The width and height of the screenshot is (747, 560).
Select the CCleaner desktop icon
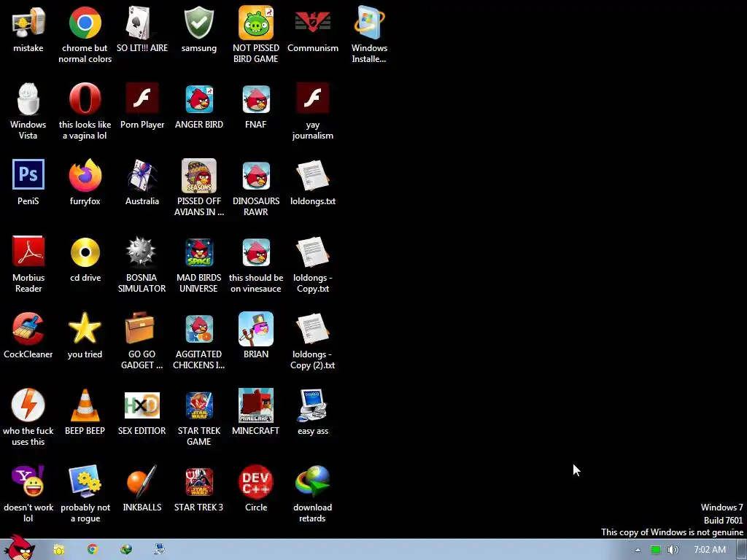click(28, 329)
